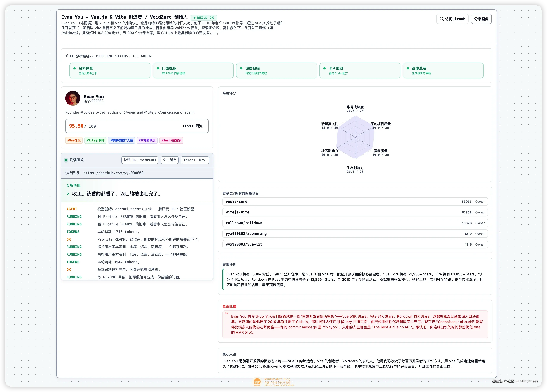This screenshot has width=547, height=392.
Task: Click the lightning bolt icon beside AI 分析路径
Action: (x=67, y=56)
